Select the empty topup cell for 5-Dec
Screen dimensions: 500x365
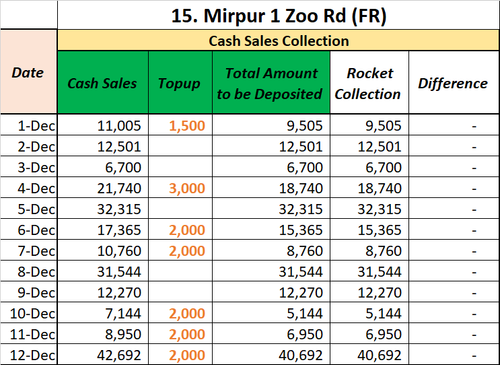point(180,208)
